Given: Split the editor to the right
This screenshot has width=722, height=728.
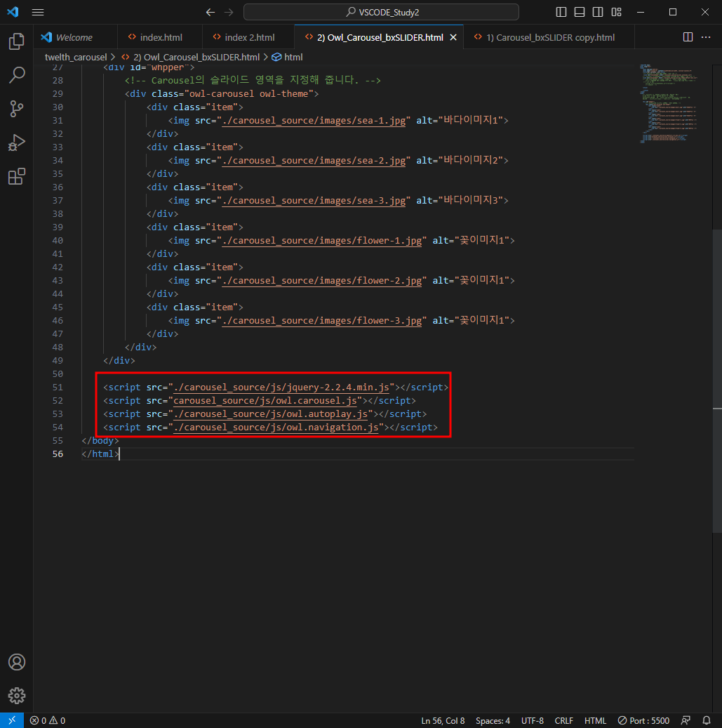Looking at the screenshot, I should 688,37.
